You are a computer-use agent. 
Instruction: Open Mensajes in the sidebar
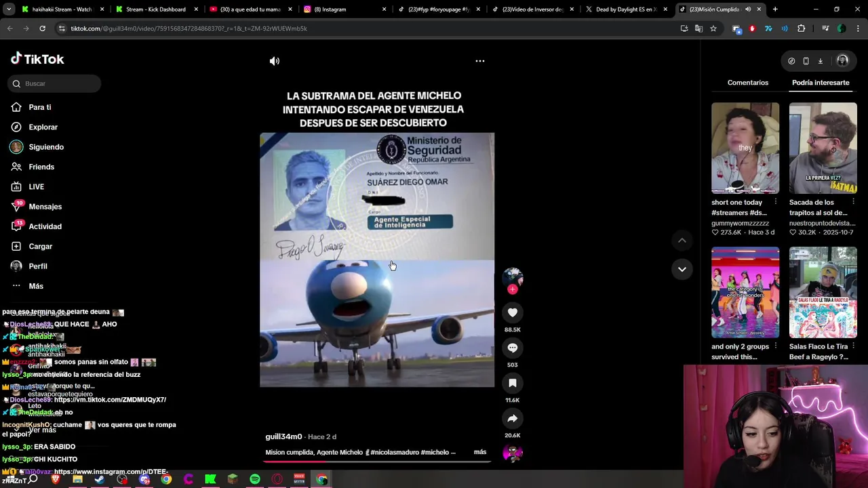click(x=45, y=207)
